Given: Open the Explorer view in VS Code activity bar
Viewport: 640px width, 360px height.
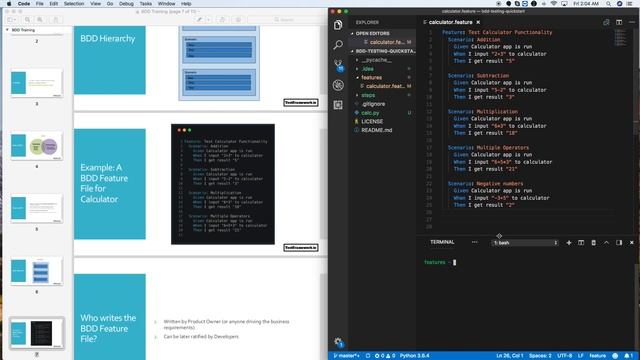Looking at the screenshot, I should 338,25.
